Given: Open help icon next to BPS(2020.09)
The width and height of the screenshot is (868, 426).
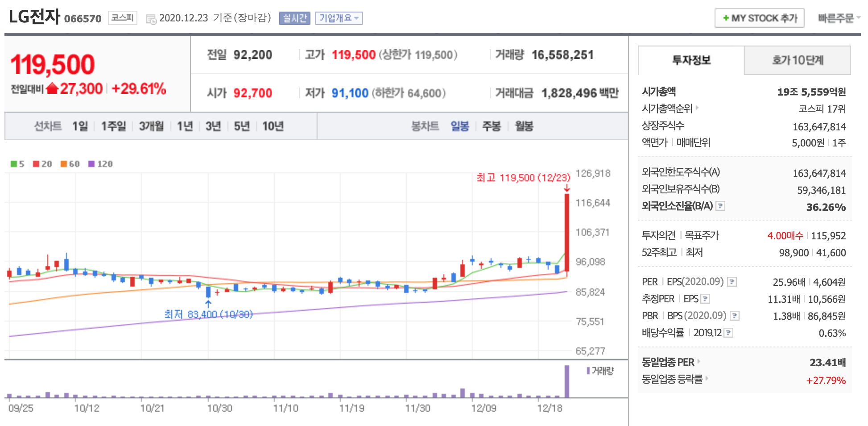Looking at the screenshot, I should pos(735,316).
